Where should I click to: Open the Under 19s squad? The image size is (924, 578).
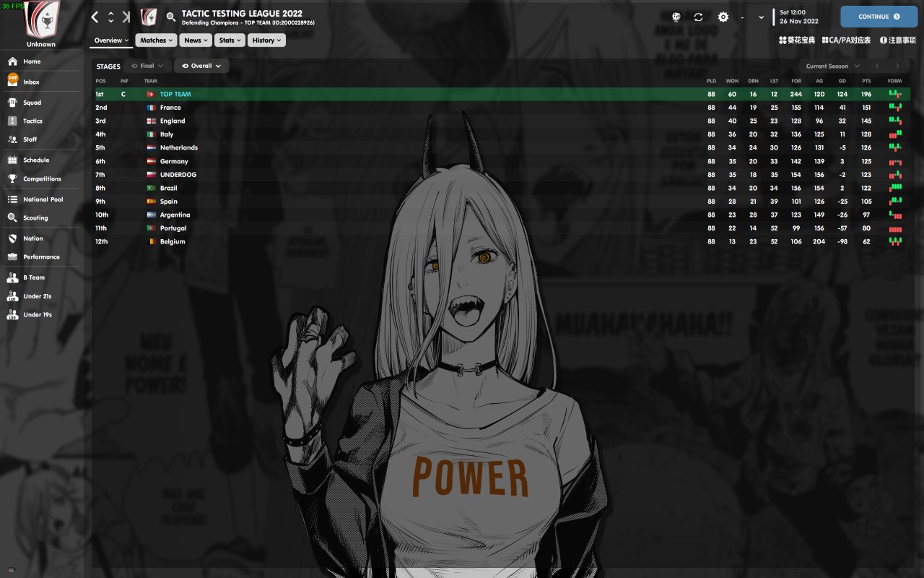pyautogui.click(x=40, y=315)
